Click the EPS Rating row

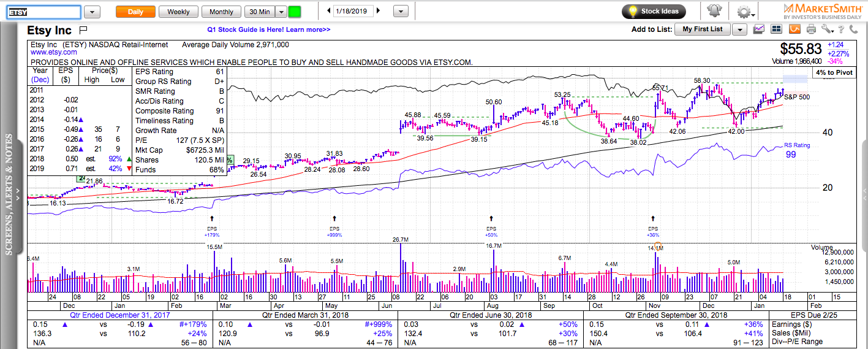179,72
